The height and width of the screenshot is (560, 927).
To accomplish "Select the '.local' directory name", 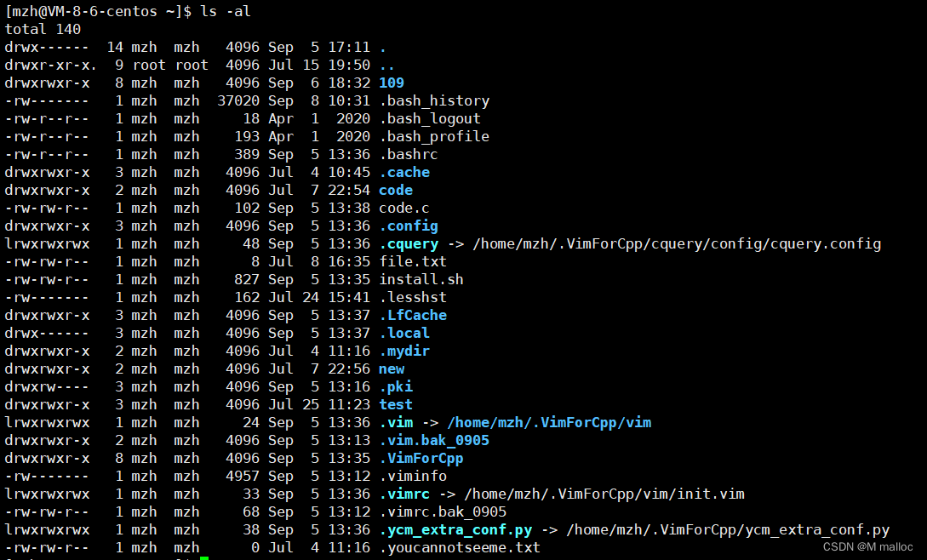I will (x=404, y=333).
